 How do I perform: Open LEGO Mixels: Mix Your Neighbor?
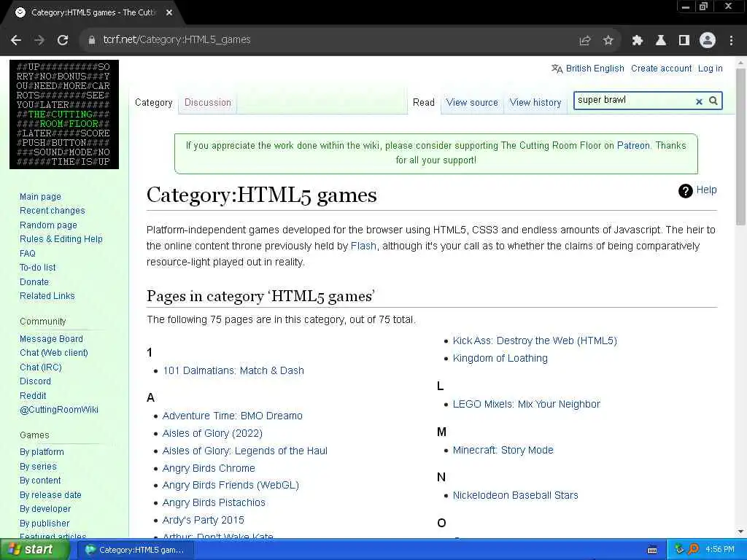pos(527,404)
